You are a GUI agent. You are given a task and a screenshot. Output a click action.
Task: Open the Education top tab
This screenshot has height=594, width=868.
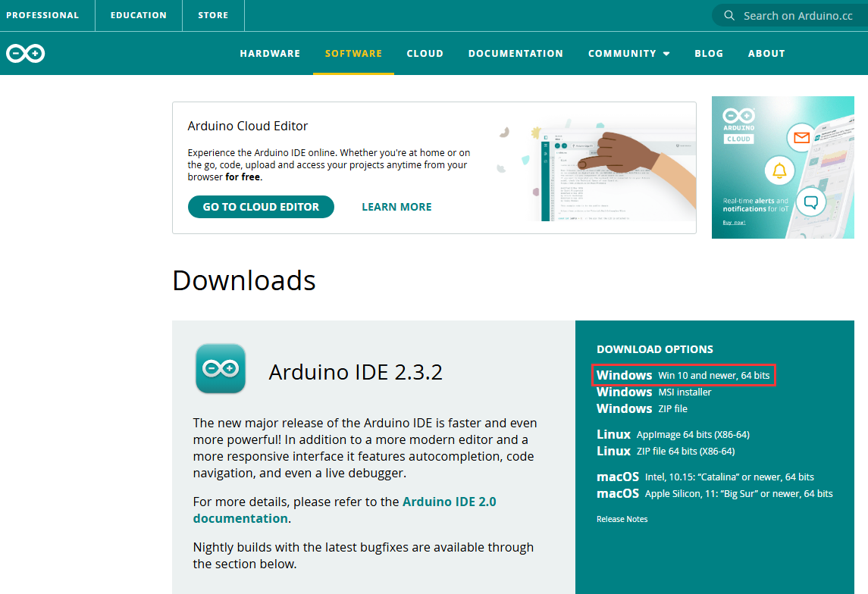pyautogui.click(x=139, y=15)
